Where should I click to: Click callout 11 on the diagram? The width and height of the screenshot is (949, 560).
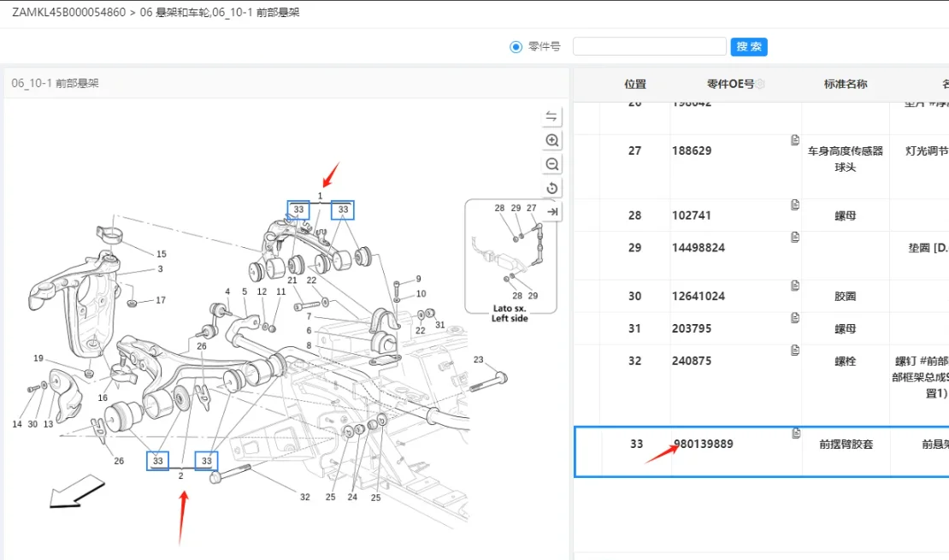click(280, 292)
